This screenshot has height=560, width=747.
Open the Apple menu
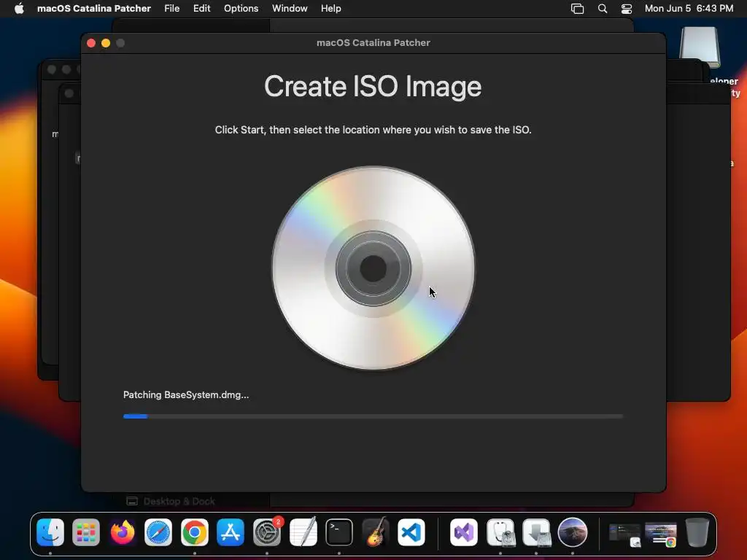tap(19, 9)
